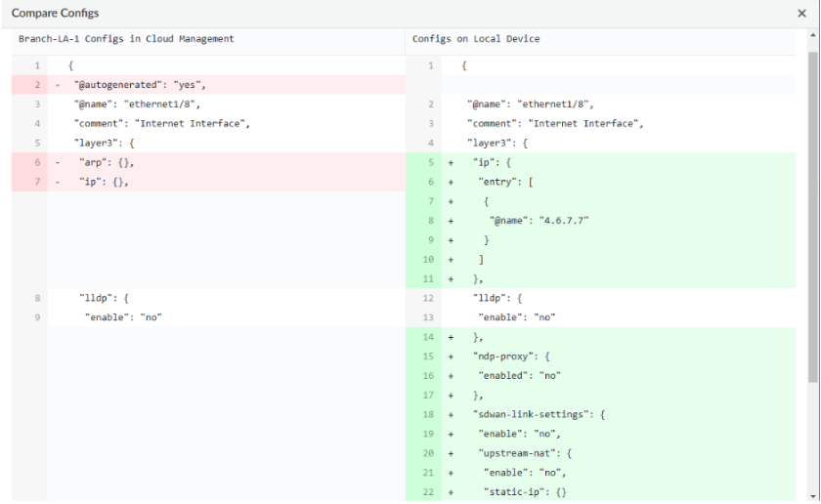Click the "@name": "ethernet1/8" line in left pane
The image size is (821, 504).
[138, 105]
